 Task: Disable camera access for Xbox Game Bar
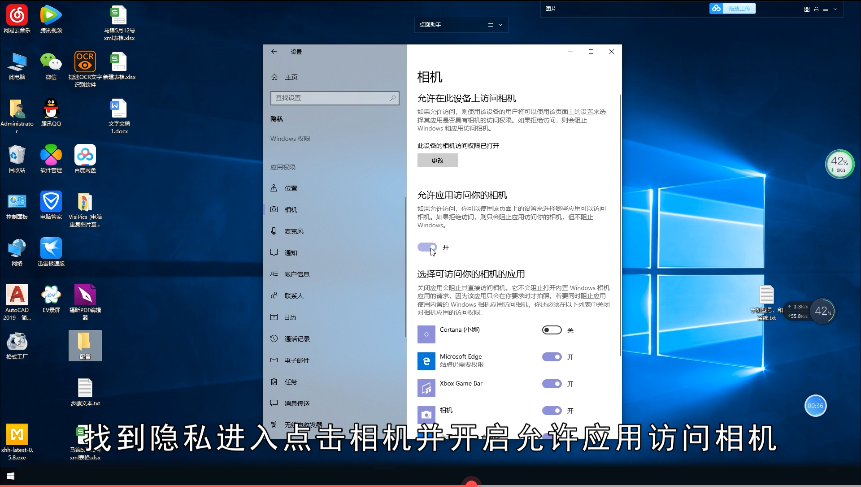[552, 384]
